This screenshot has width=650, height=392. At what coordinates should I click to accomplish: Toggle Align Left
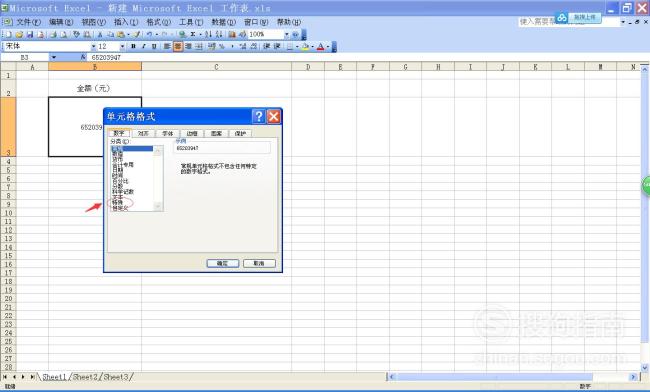point(167,46)
